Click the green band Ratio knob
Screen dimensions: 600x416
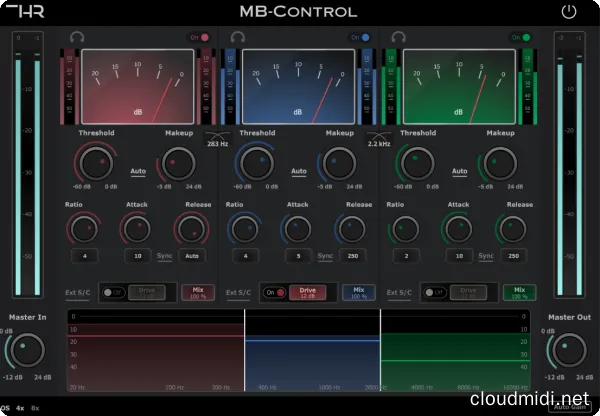coord(405,229)
